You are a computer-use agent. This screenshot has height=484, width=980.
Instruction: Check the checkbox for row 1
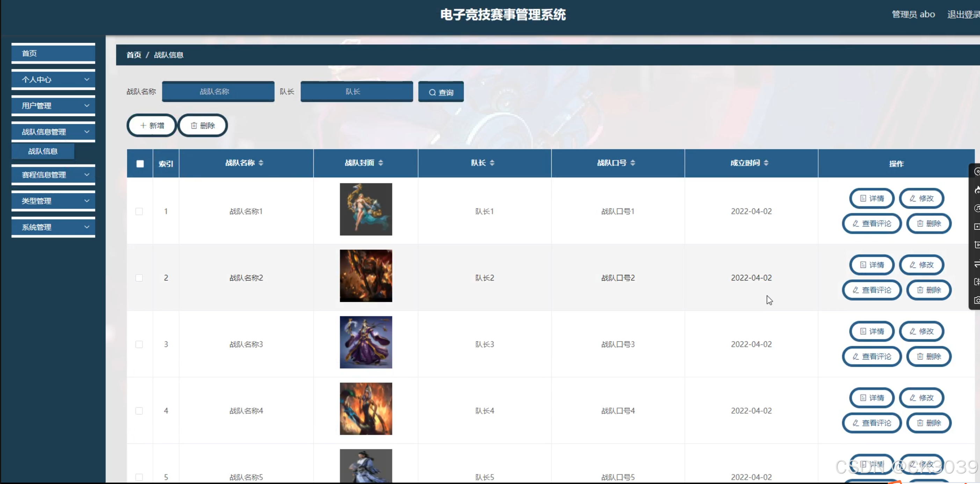pyautogui.click(x=139, y=211)
